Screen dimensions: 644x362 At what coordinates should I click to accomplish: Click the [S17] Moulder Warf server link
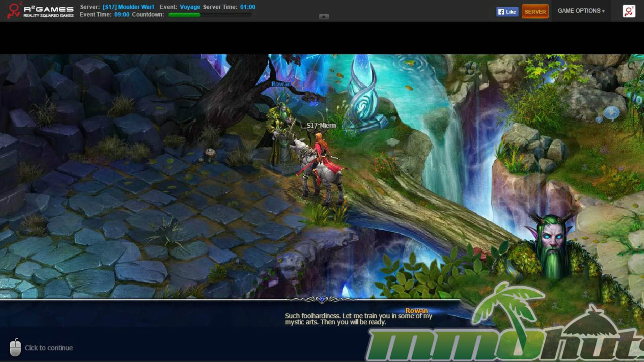point(128,7)
